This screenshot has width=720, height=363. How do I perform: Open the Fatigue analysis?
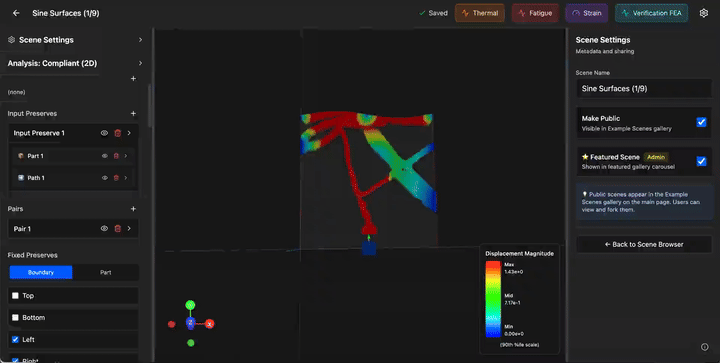click(x=535, y=13)
